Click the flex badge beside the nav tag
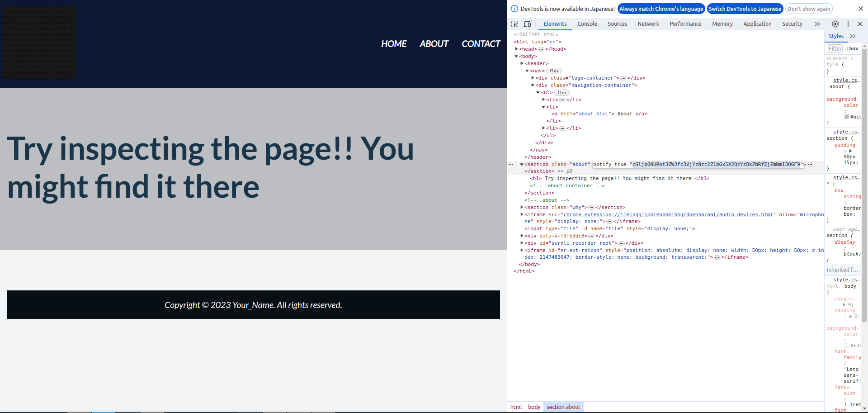 [554, 71]
